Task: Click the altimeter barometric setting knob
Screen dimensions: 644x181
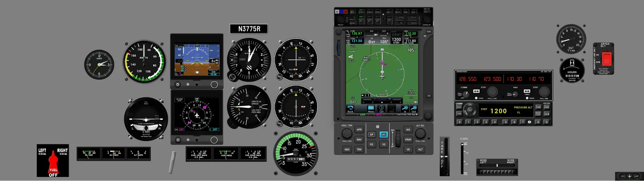Action: [232, 77]
